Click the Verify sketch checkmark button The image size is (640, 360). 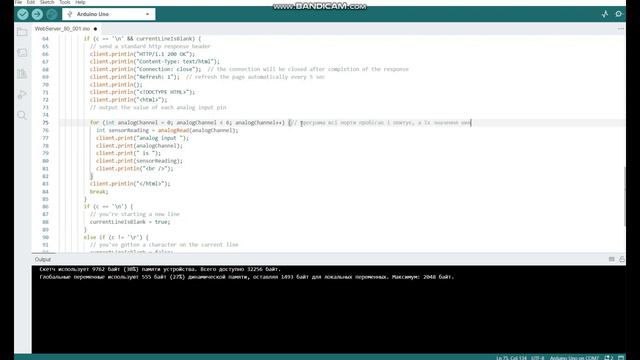point(23,14)
